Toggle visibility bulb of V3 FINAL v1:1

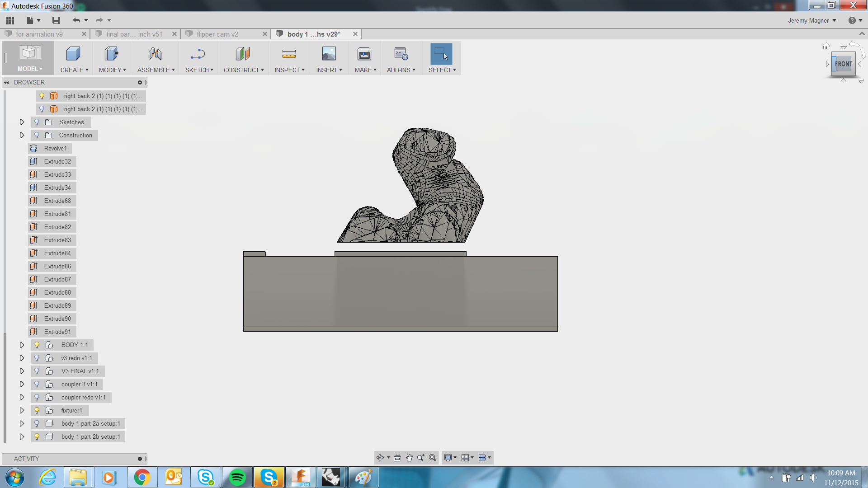[37, 371]
